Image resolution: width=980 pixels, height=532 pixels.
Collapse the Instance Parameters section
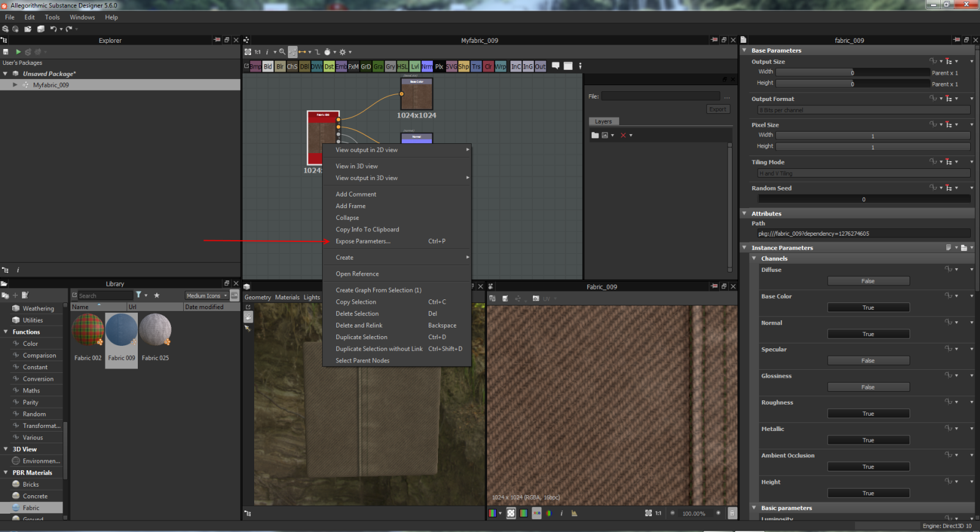(744, 248)
